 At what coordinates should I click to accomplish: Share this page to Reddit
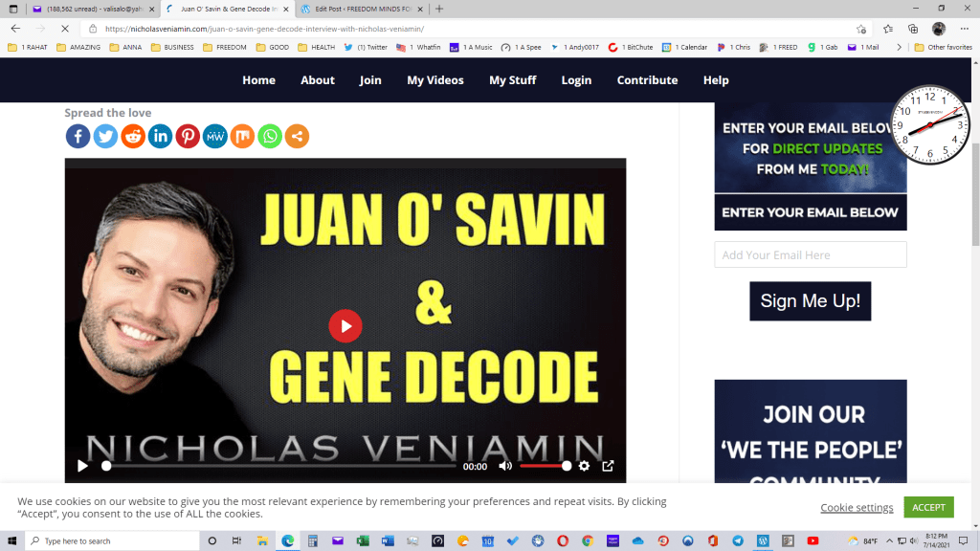click(x=133, y=137)
